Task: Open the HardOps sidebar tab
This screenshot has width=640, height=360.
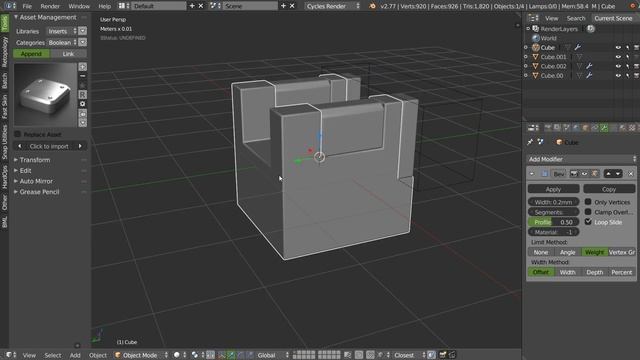Action: [x=4, y=177]
